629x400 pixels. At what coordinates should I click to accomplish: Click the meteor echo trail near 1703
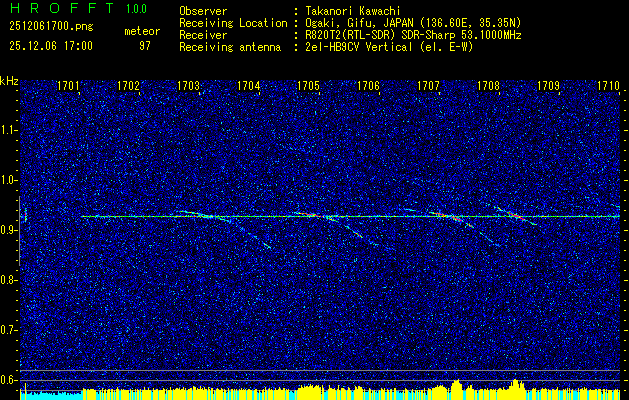tap(225, 229)
